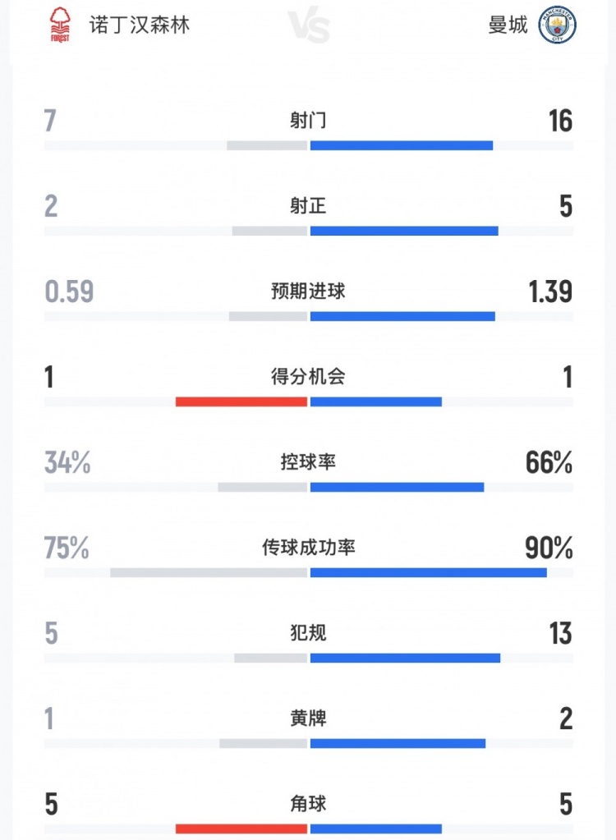
Task: Select the 犯规 stat label
Action: pos(308,633)
